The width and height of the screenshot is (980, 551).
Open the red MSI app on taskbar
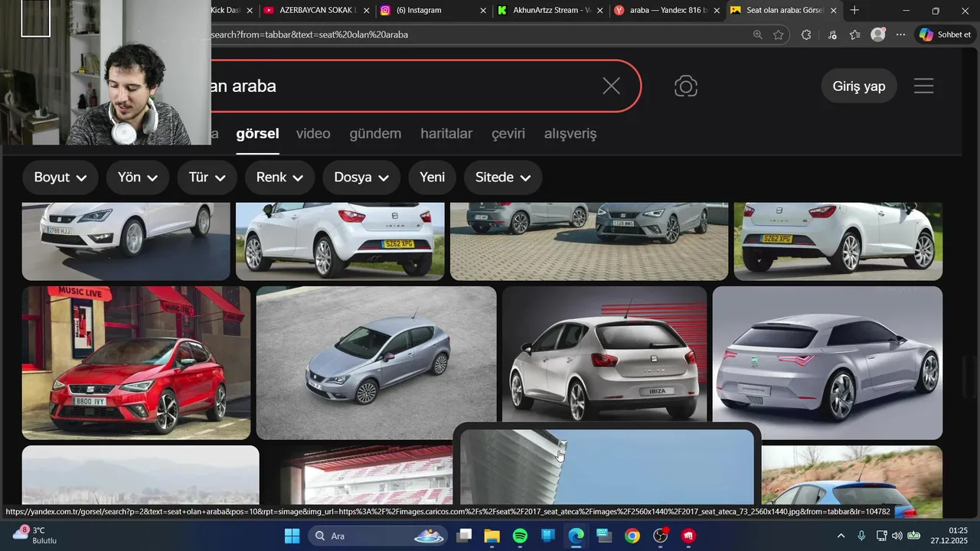click(x=689, y=536)
